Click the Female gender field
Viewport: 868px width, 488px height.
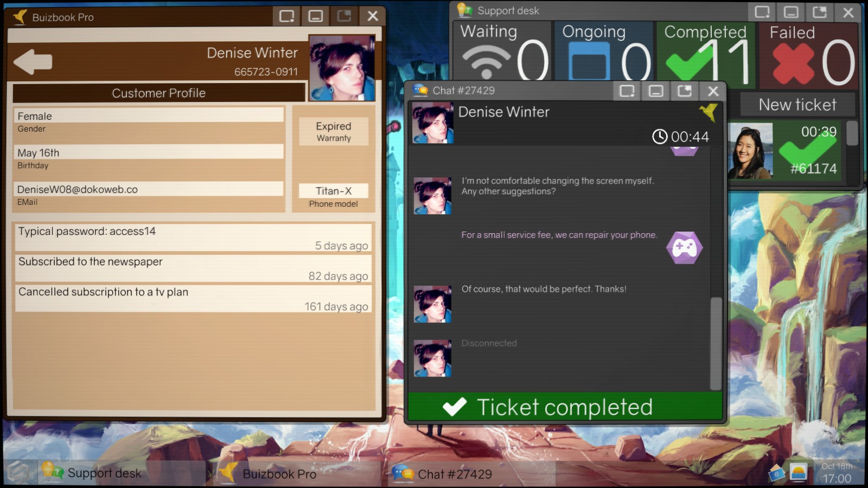coord(149,115)
